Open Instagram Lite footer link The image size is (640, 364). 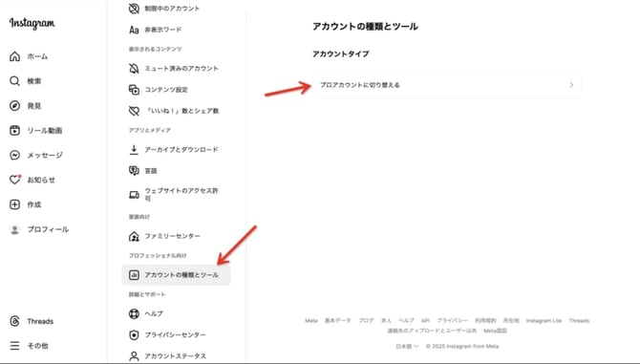click(x=544, y=321)
